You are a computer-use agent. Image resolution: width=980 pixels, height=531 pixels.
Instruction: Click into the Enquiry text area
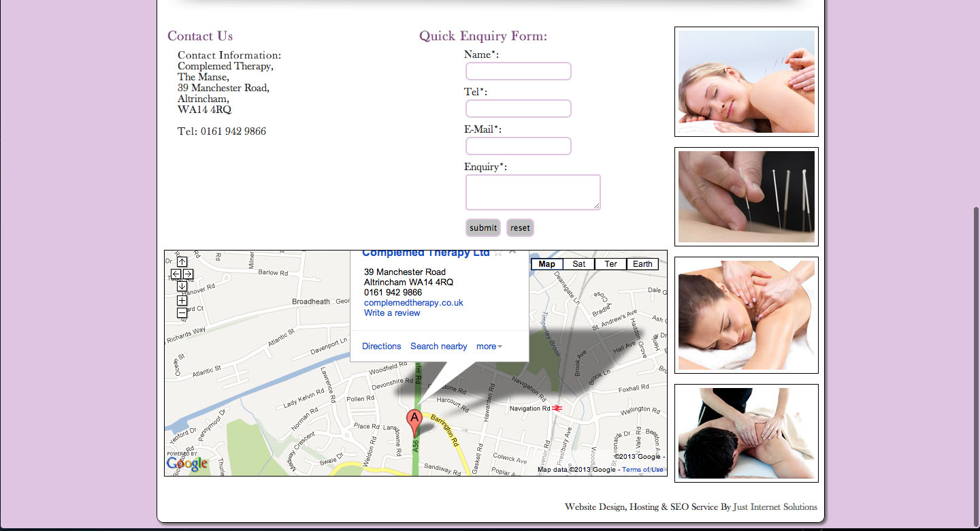(x=532, y=192)
